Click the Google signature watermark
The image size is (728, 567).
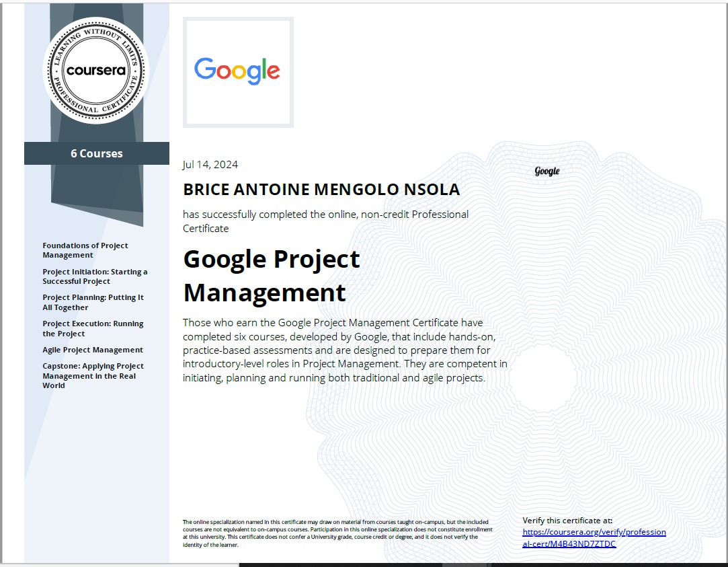[546, 171]
